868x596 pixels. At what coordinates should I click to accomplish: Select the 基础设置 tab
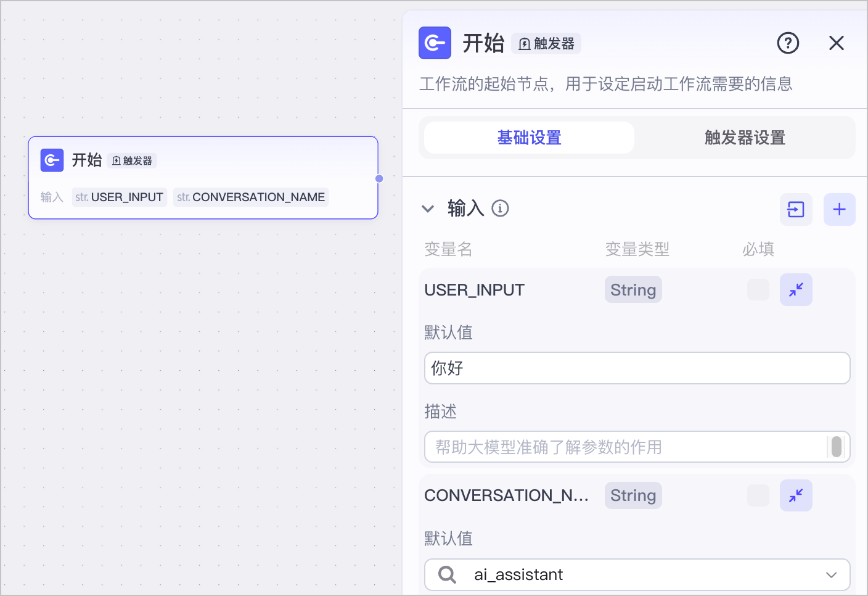tap(529, 138)
